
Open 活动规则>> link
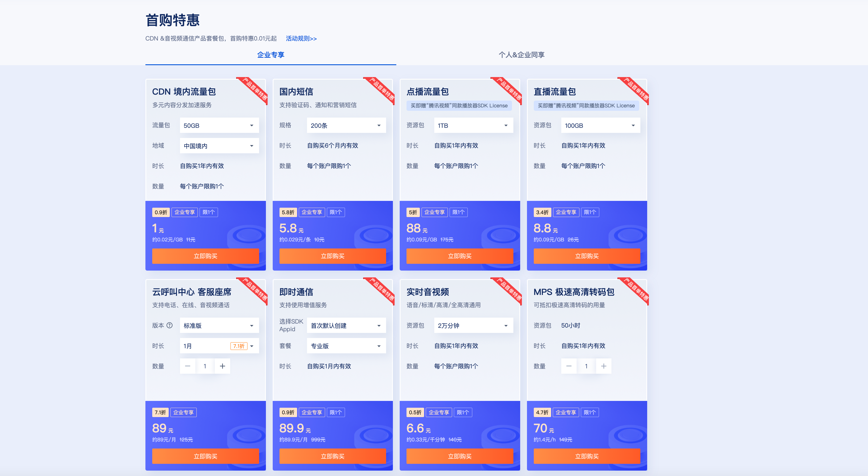301,39
